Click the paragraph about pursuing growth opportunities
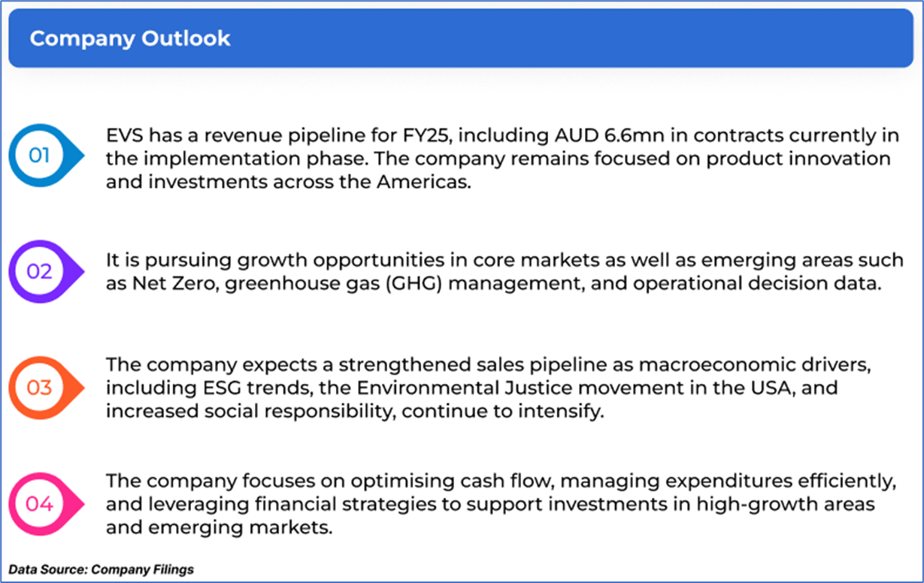Viewport: 924px width, 583px height. (504, 271)
